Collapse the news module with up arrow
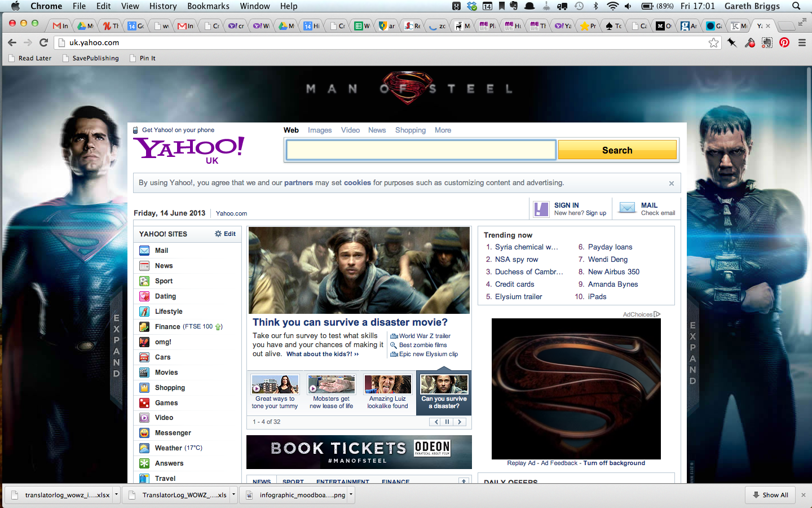Viewport: 812px width, 508px height. click(464, 481)
